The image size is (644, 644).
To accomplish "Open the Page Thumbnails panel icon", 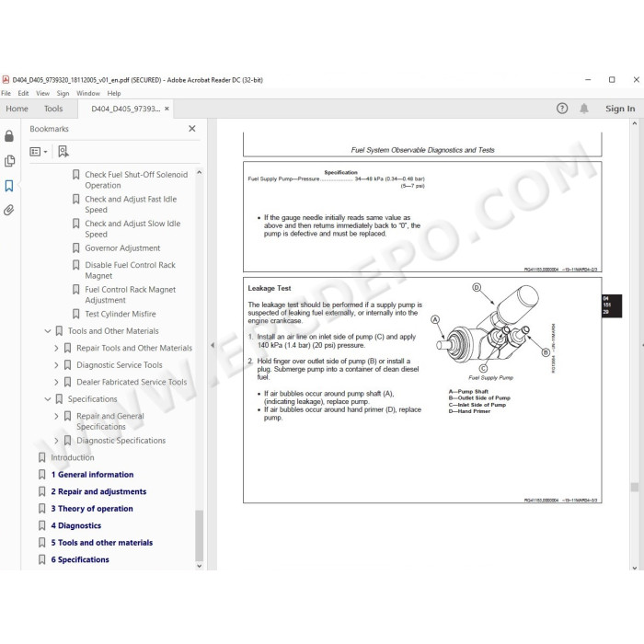I will click(x=9, y=161).
